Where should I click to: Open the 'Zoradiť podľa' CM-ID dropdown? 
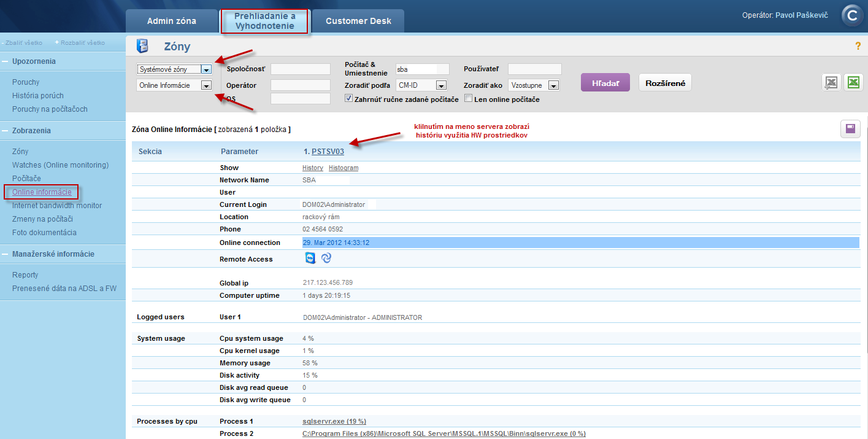coord(421,85)
